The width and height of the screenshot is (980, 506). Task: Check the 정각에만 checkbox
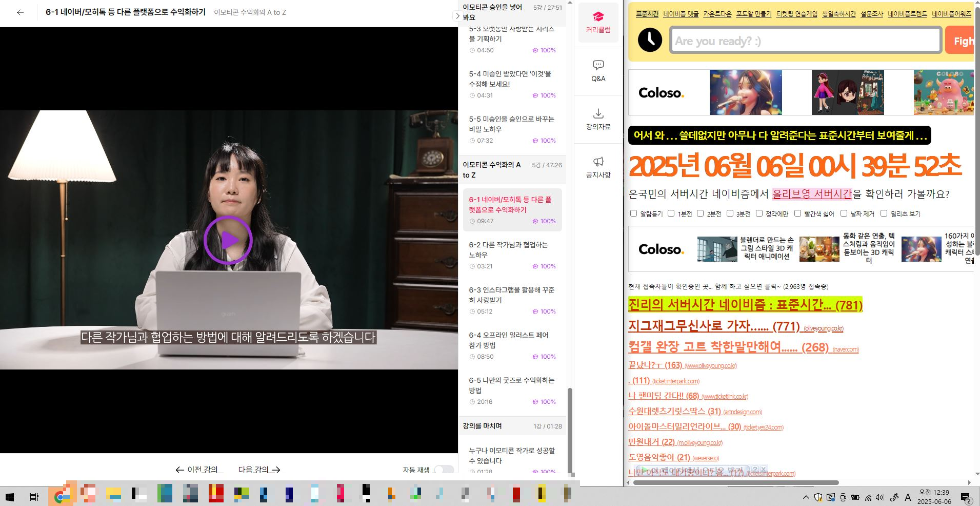pyautogui.click(x=759, y=213)
